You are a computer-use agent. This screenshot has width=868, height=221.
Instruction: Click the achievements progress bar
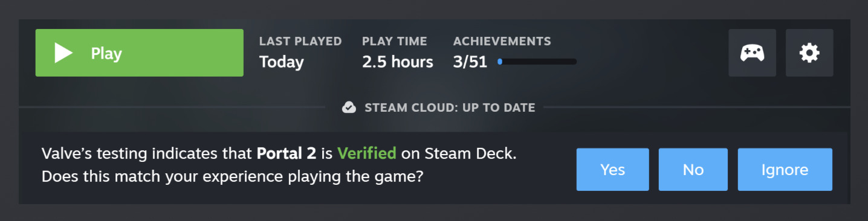537,62
